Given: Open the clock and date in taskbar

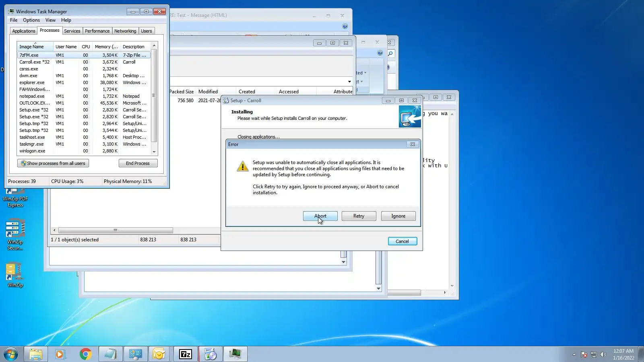Looking at the screenshot, I should (623, 354).
